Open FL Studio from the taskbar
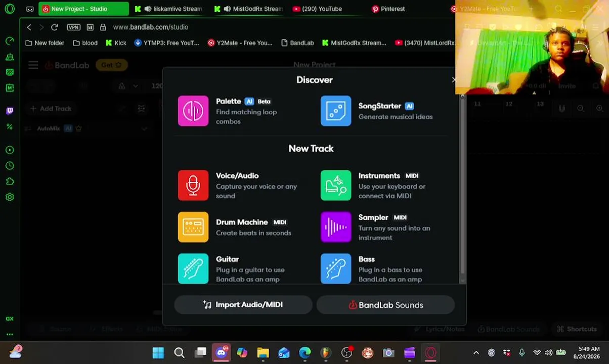The width and height of the screenshot is (609, 364). click(x=326, y=353)
